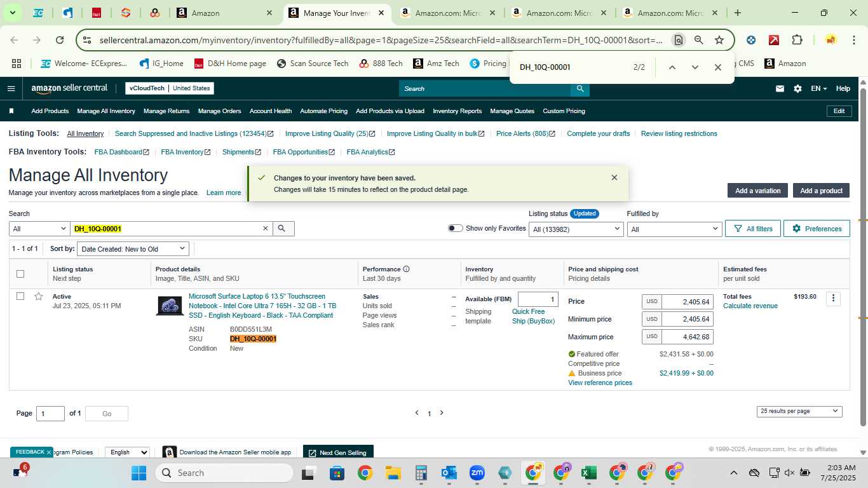Open vCloudTech United States account switcher

pos(170,88)
